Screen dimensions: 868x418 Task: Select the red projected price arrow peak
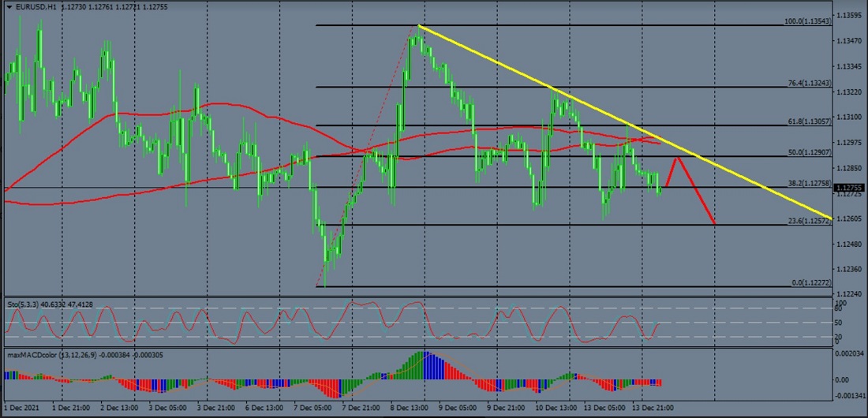pos(676,158)
